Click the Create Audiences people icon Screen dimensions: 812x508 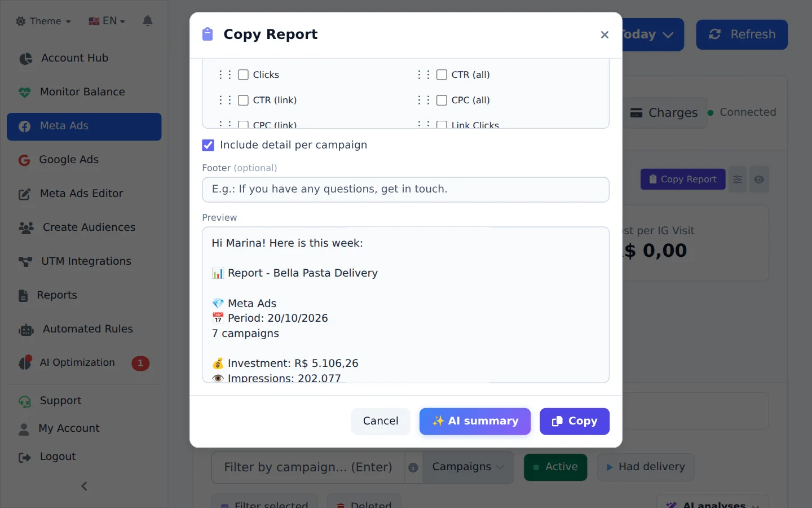point(26,227)
